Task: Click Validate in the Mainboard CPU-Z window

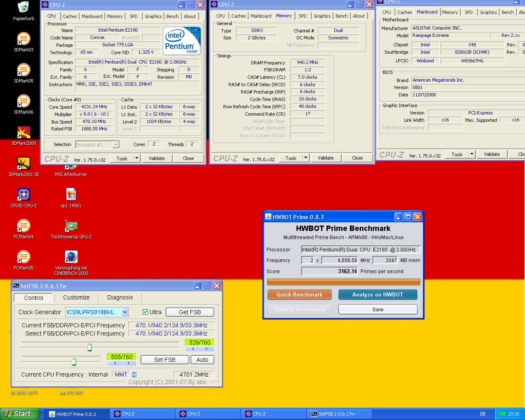Action: pyautogui.click(x=492, y=154)
